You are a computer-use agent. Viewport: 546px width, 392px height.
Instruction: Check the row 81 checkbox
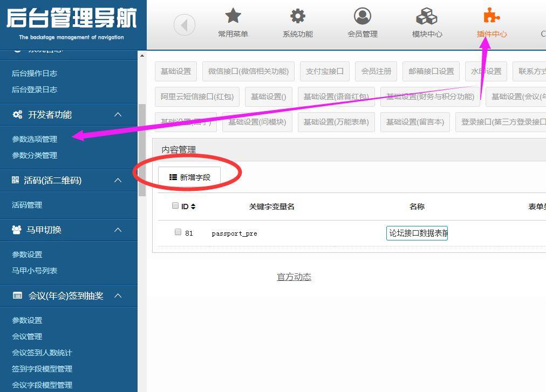178,232
